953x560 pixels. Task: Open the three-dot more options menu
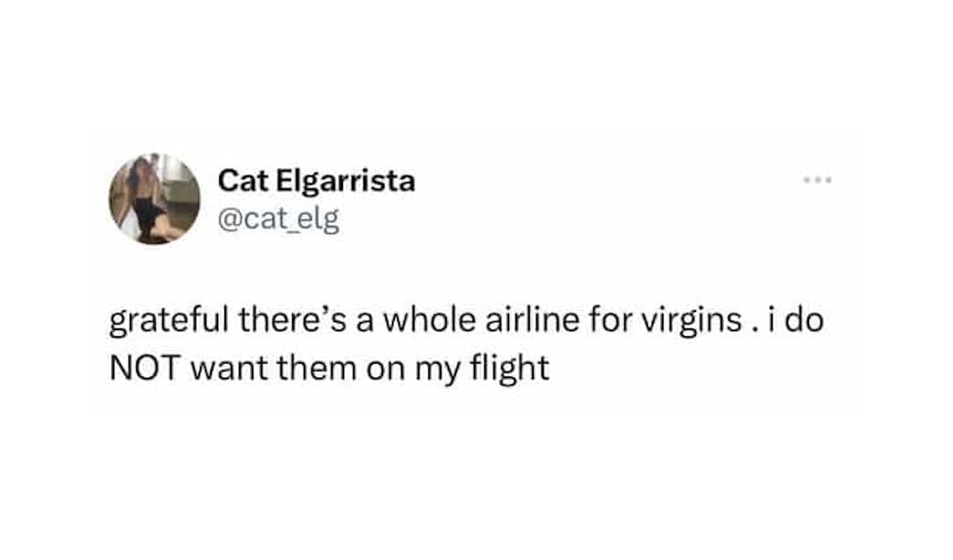[x=817, y=180]
